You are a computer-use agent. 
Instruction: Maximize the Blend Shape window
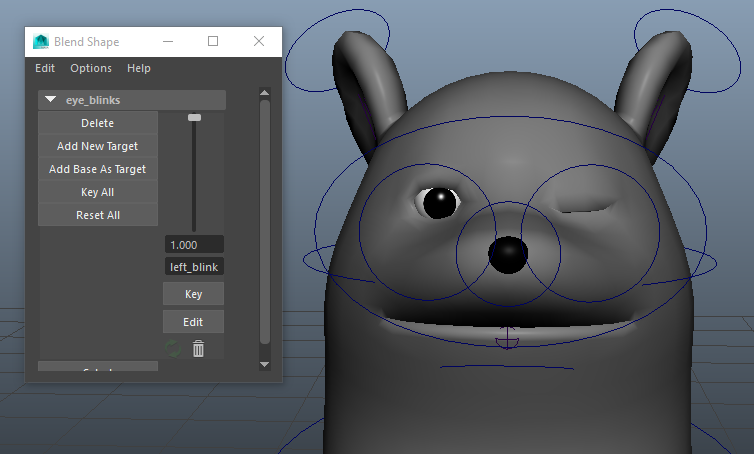click(213, 42)
